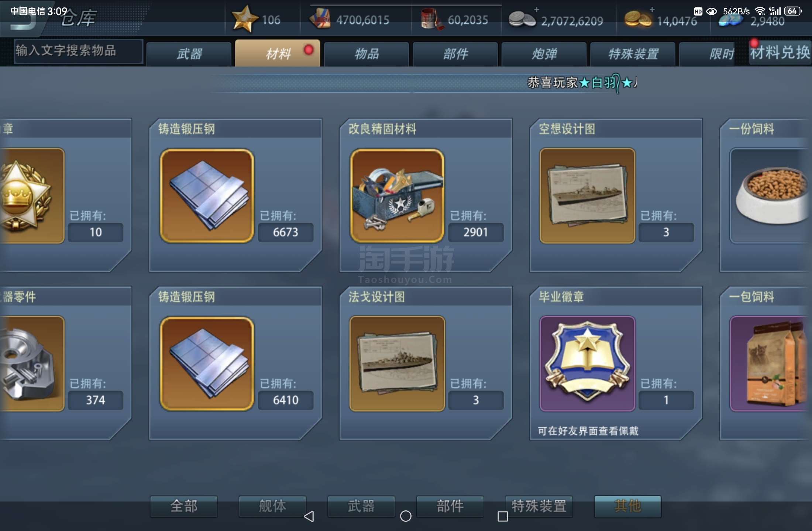Tap the 一份饲料 food bowl icon

(x=771, y=196)
